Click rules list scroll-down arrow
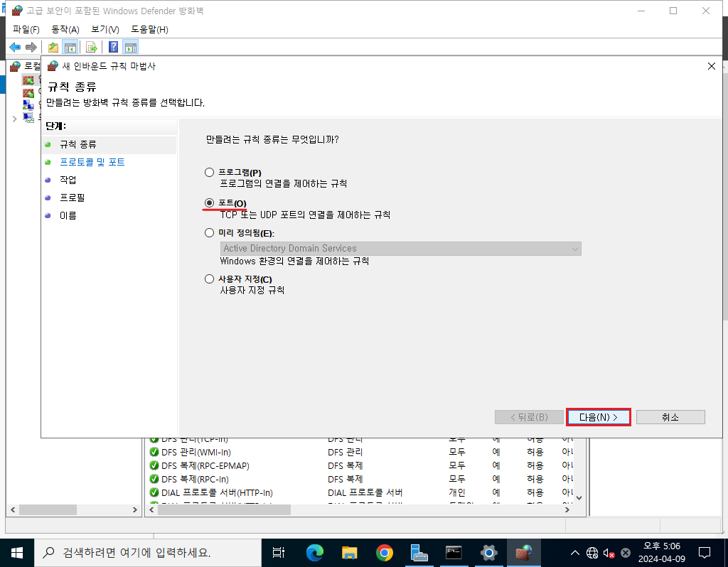Image resolution: width=728 pixels, height=567 pixels. [x=579, y=498]
